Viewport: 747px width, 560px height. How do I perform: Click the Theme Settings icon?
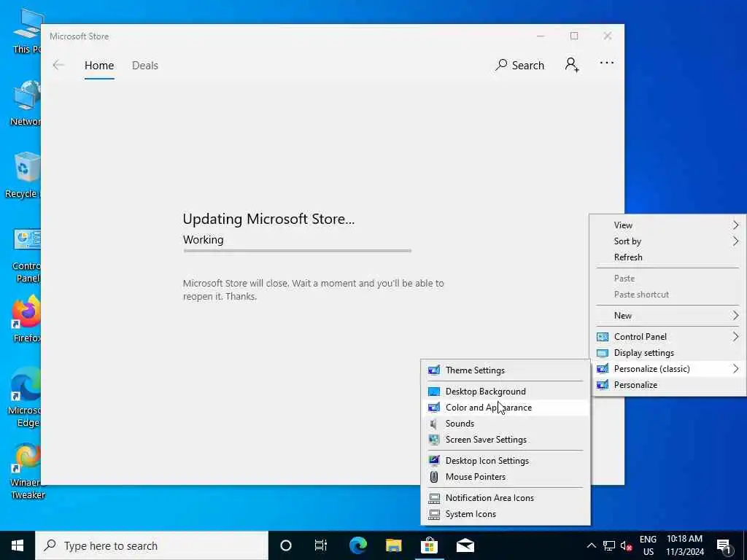pyautogui.click(x=434, y=370)
